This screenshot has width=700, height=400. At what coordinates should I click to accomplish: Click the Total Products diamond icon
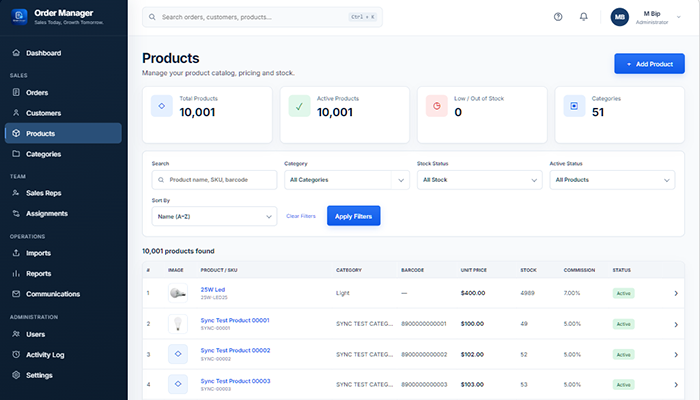162,106
